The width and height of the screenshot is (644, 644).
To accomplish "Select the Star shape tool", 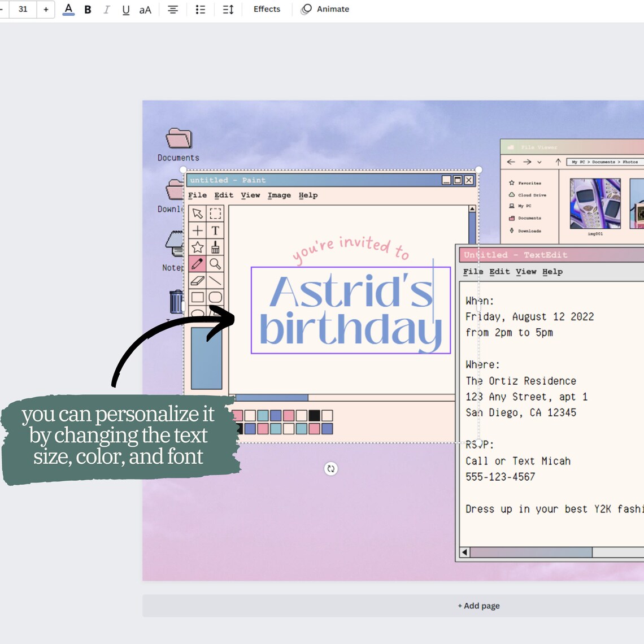I will tap(197, 246).
